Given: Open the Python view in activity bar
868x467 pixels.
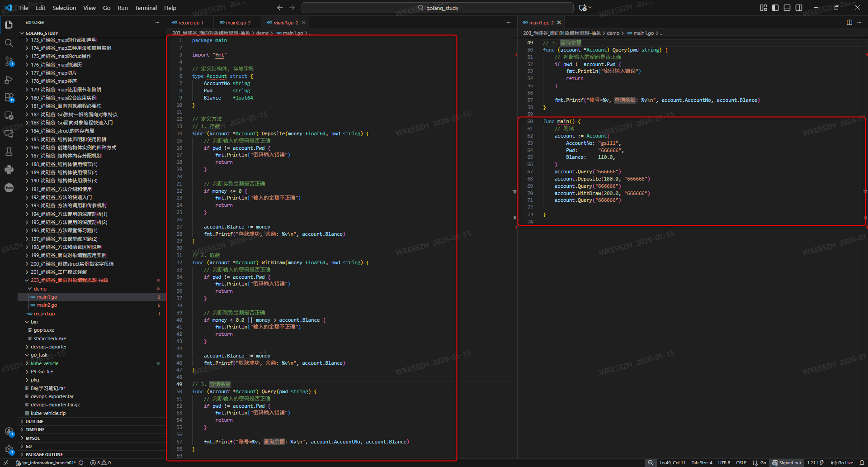Looking at the screenshot, I should pyautogui.click(x=9, y=170).
